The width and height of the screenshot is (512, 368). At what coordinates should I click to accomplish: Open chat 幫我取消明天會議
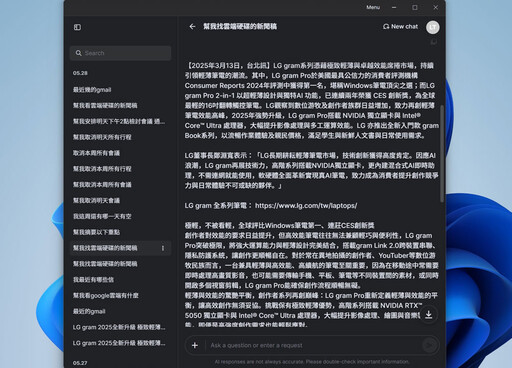coord(96,200)
